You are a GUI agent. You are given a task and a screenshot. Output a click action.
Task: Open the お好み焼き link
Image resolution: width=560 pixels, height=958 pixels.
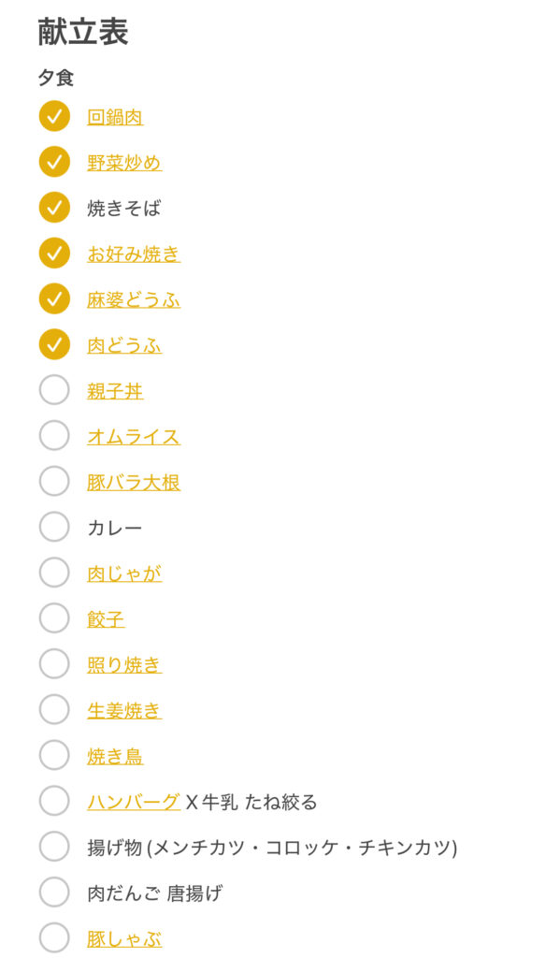click(134, 254)
